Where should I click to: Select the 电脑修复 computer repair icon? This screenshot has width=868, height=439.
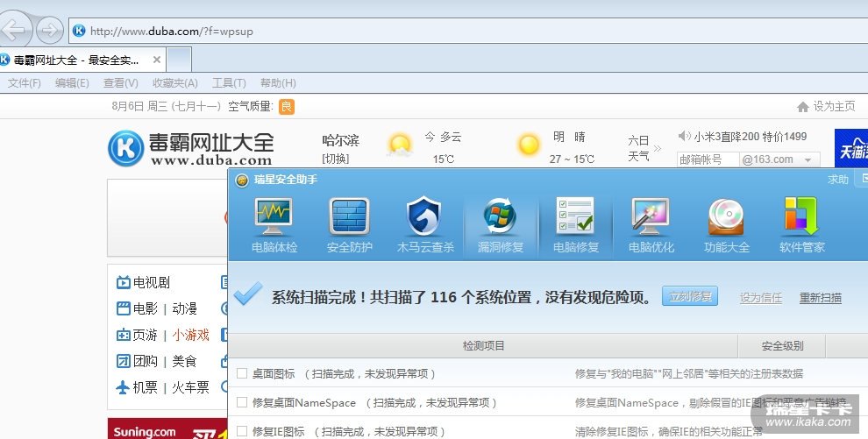(576, 225)
